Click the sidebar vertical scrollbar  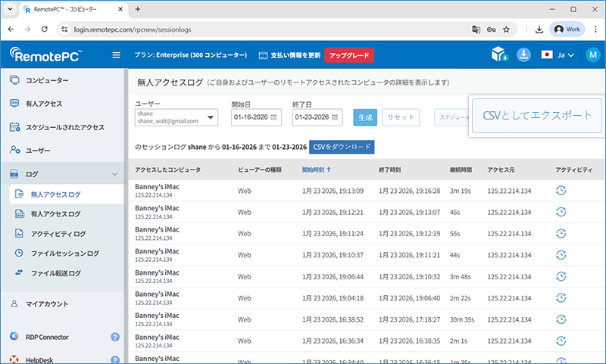[x=126, y=216]
